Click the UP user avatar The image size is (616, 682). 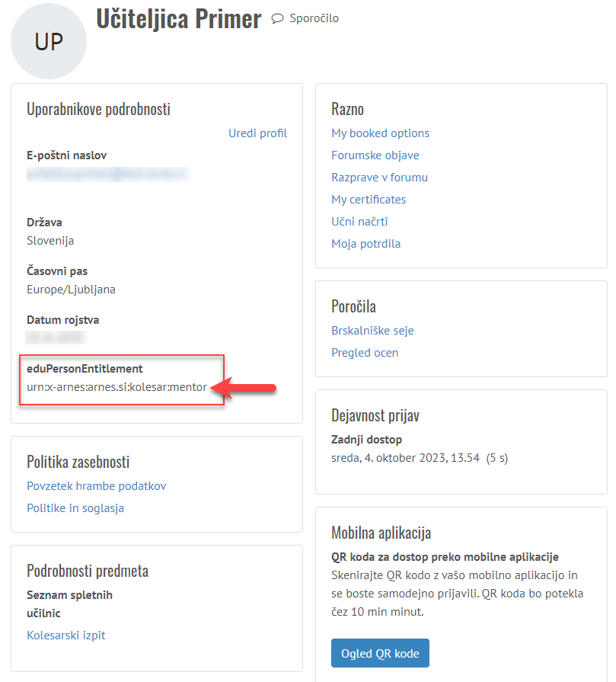point(49,42)
